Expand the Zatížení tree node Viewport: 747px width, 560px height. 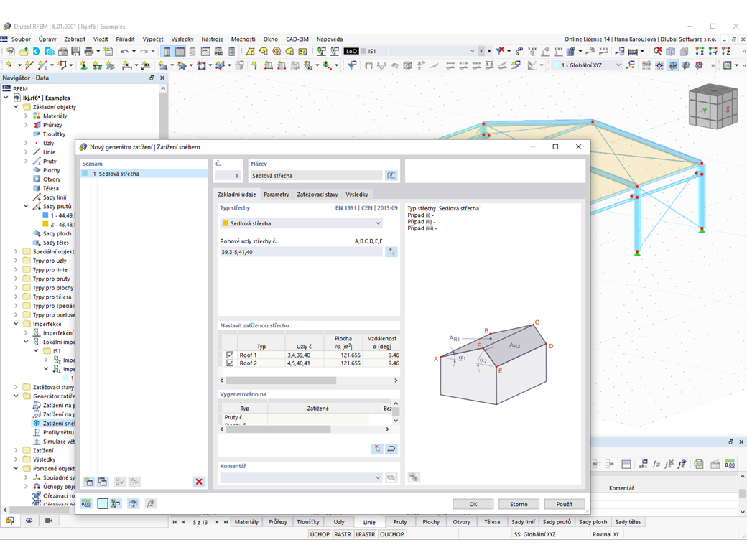(x=17, y=450)
